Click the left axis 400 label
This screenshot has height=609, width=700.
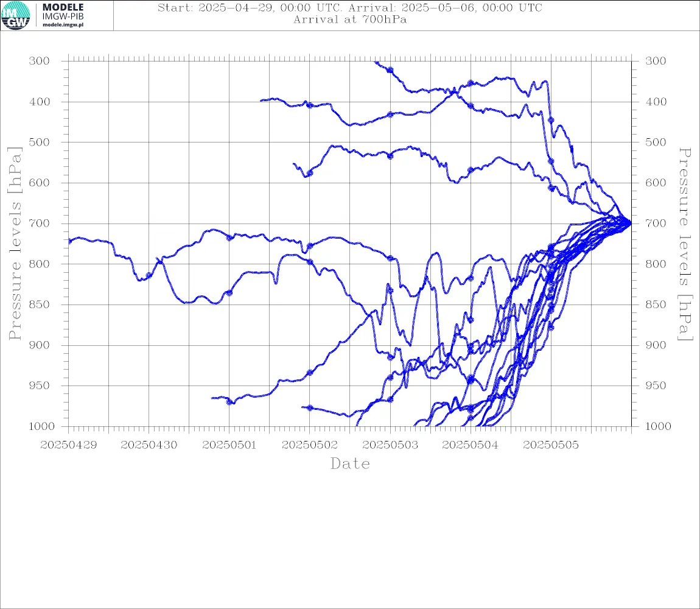[40, 102]
